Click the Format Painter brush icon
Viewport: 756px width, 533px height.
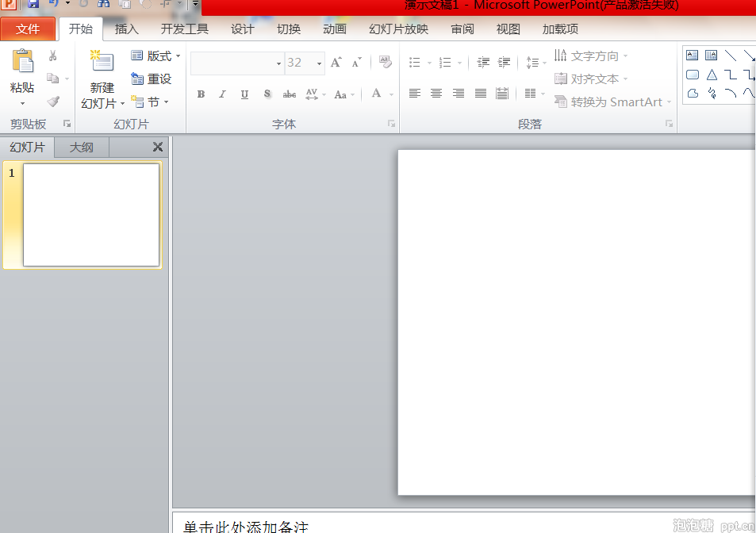click(53, 102)
